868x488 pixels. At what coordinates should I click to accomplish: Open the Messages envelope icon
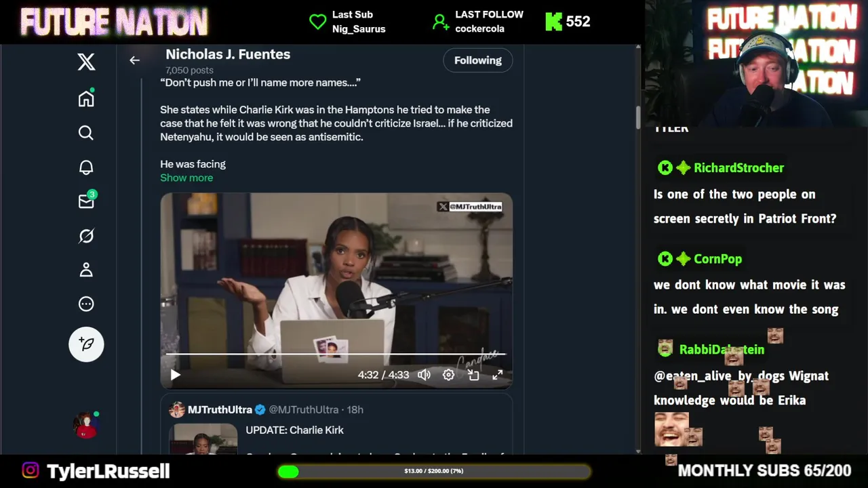point(87,201)
